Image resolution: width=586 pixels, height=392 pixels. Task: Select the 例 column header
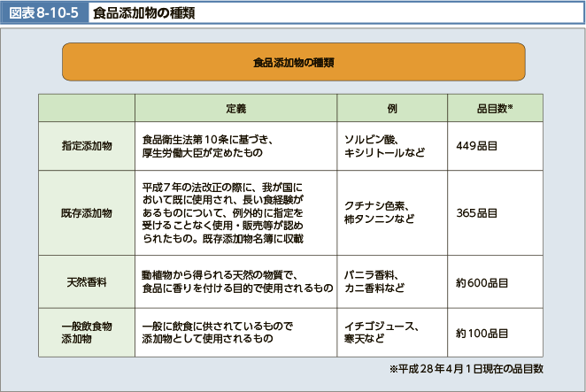391,108
